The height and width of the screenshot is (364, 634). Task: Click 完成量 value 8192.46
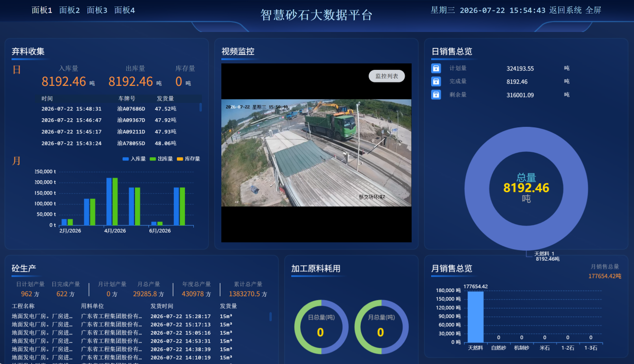pos(517,81)
